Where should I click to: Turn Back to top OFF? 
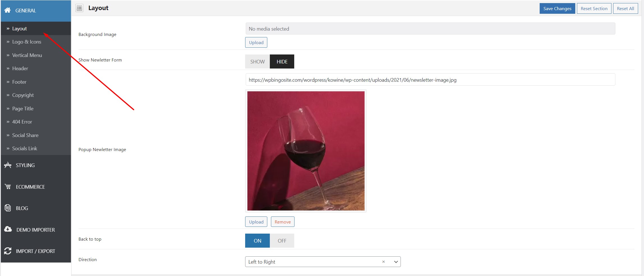click(x=282, y=241)
